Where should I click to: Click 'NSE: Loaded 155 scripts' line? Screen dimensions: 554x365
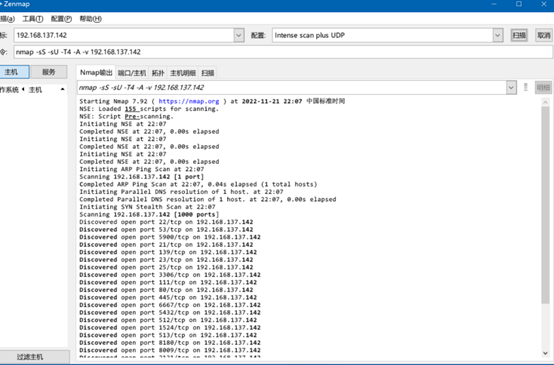tap(149, 109)
